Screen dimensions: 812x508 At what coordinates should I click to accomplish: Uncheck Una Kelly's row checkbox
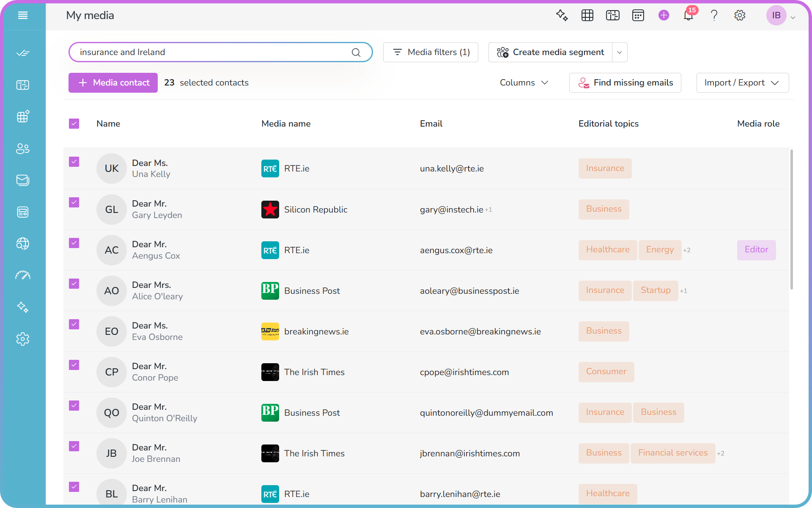point(74,162)
